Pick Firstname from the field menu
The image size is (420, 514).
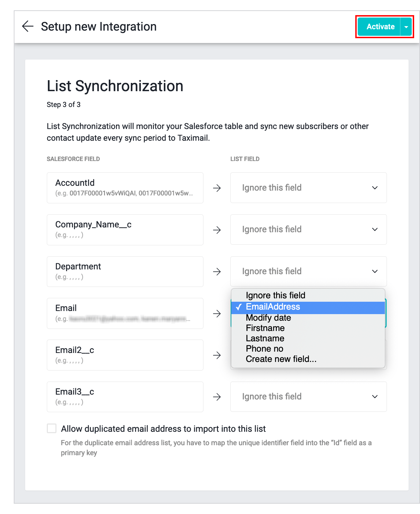(265, 328)
